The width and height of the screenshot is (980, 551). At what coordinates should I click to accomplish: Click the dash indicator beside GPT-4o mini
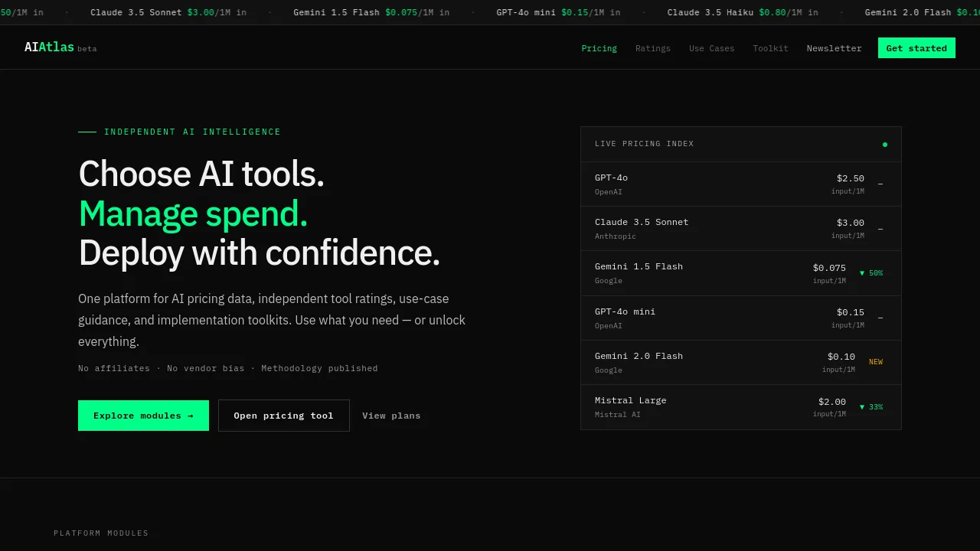point(880,318)
